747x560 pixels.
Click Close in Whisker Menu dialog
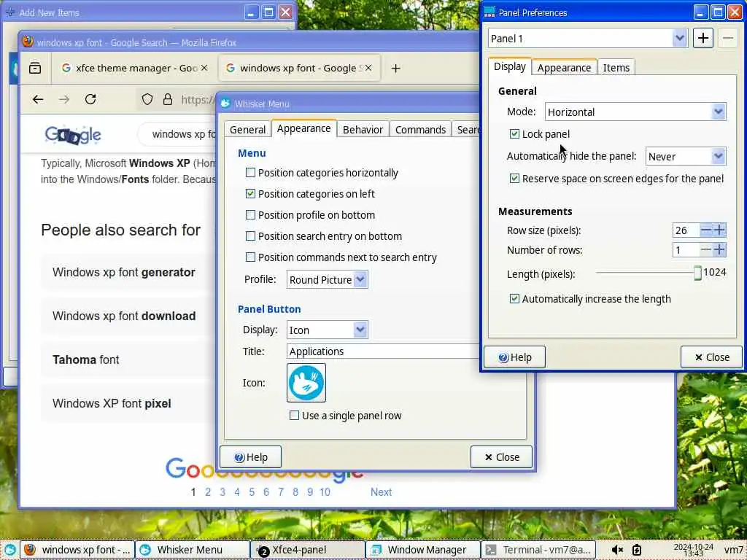point(502,457)
